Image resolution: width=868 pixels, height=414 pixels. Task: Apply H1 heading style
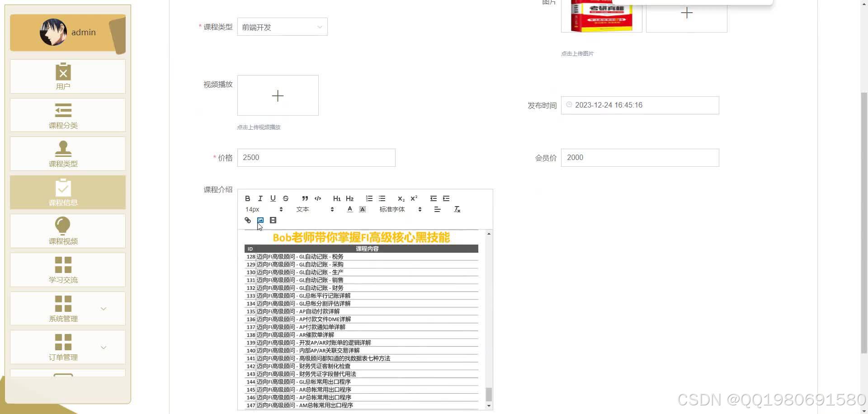click(337, 198)
